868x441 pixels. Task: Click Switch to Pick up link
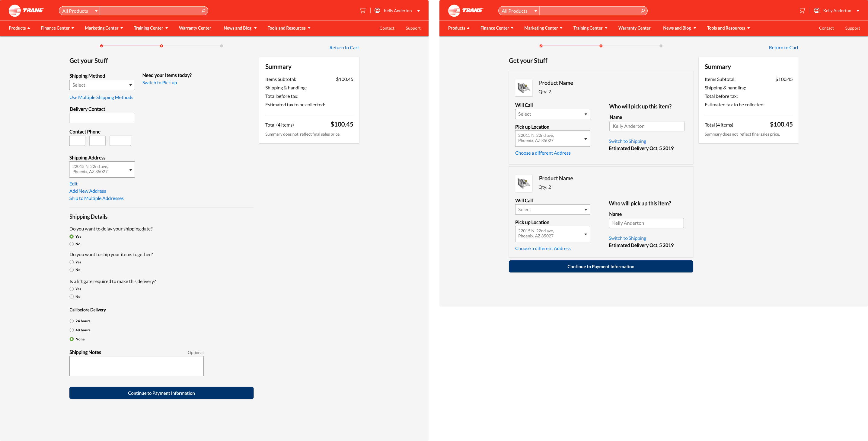tap(159, 82)
